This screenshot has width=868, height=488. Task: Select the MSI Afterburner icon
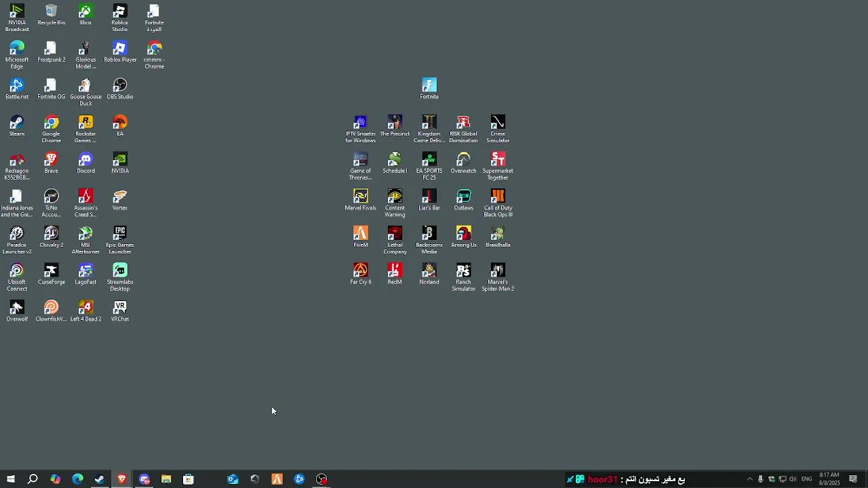coord(85,241)
